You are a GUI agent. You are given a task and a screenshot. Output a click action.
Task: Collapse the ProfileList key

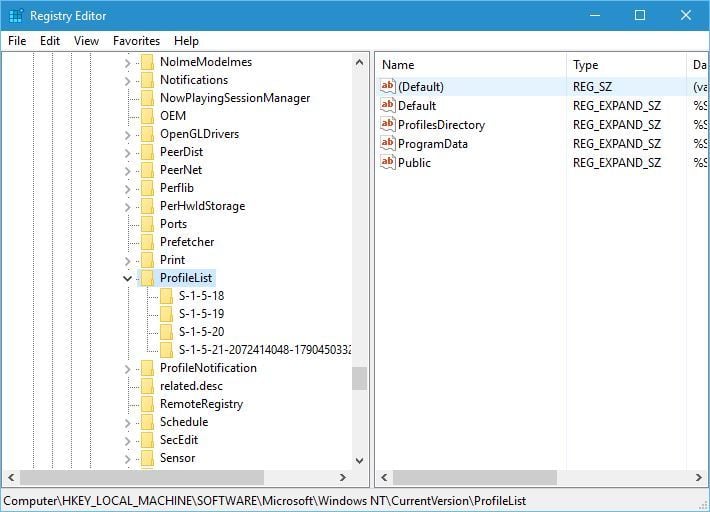point(127,278)
